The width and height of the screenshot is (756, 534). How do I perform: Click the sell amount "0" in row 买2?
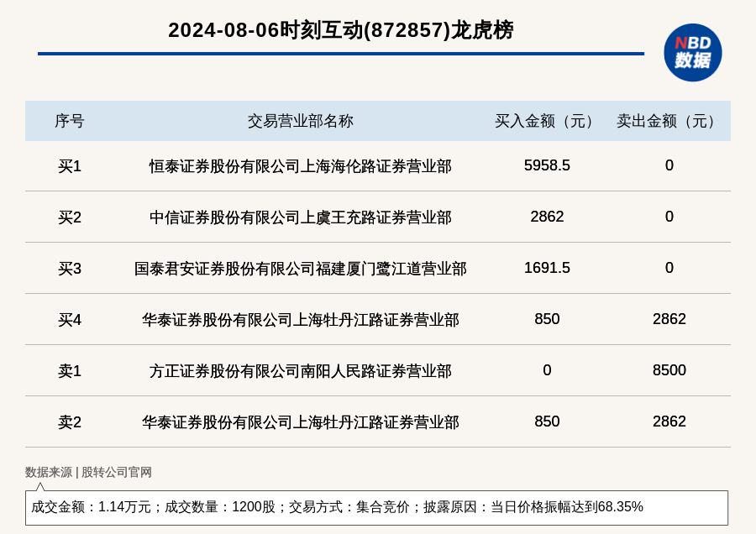coord(669,217)
